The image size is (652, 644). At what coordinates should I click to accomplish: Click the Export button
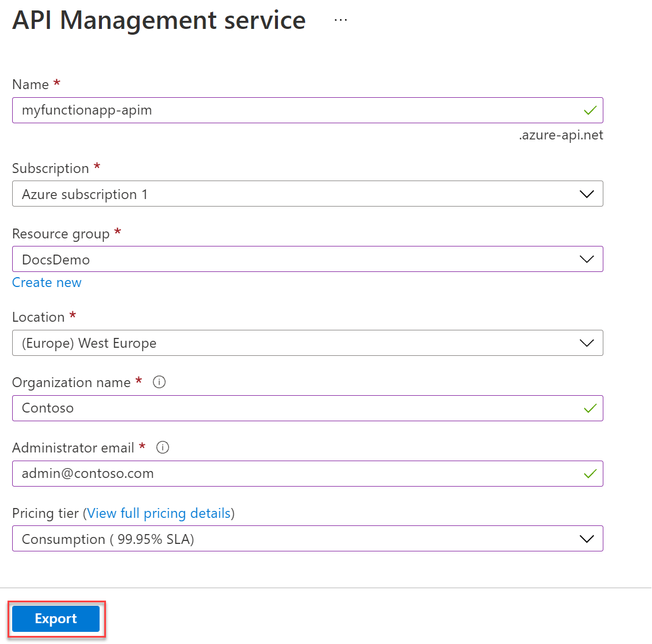tap(56, 619)
